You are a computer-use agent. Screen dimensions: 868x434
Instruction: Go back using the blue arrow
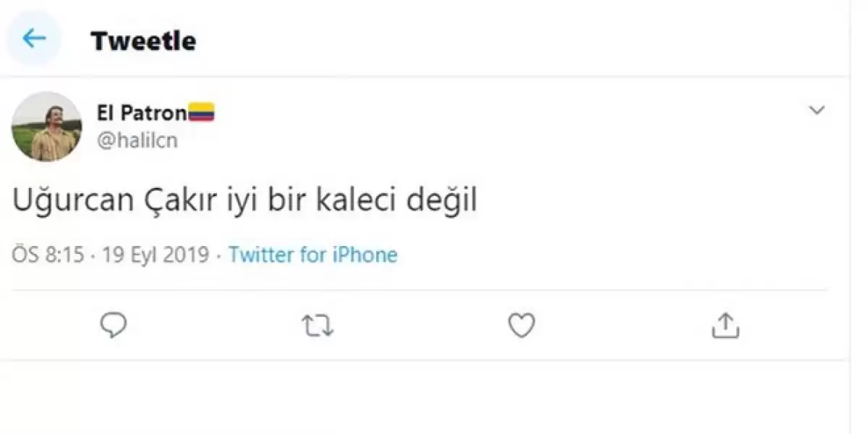point(34,38)
